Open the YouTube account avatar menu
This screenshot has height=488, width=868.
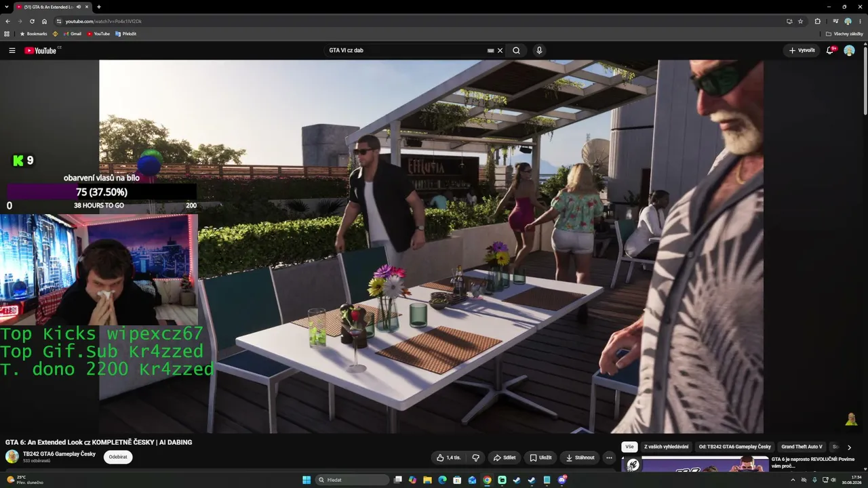point(849,50)
